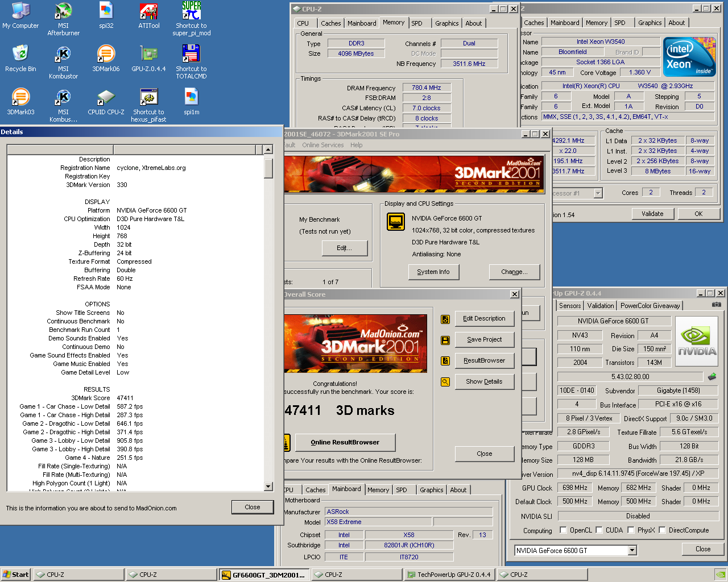Click the Registration Name cyclone, XtremeLabs.org
The image size is (728, 582).
(x=151, y=168)
